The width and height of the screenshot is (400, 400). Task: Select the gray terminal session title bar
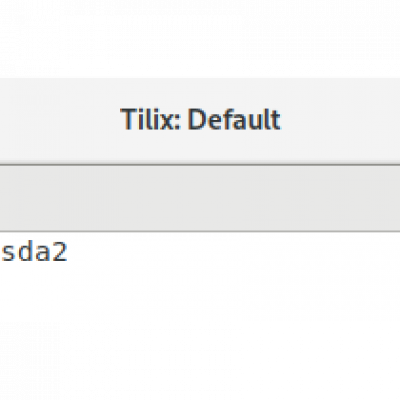200,198
